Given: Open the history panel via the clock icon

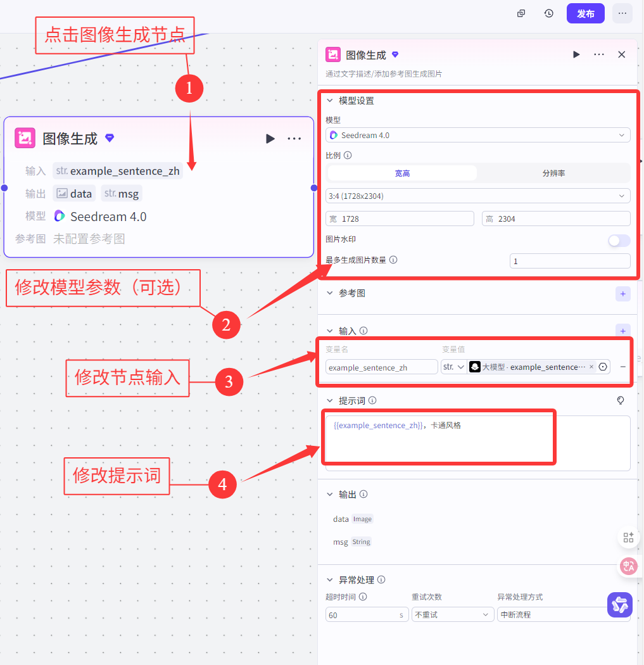Looking at the screenshot, I should pyautogui.click(x=548, y=13).
